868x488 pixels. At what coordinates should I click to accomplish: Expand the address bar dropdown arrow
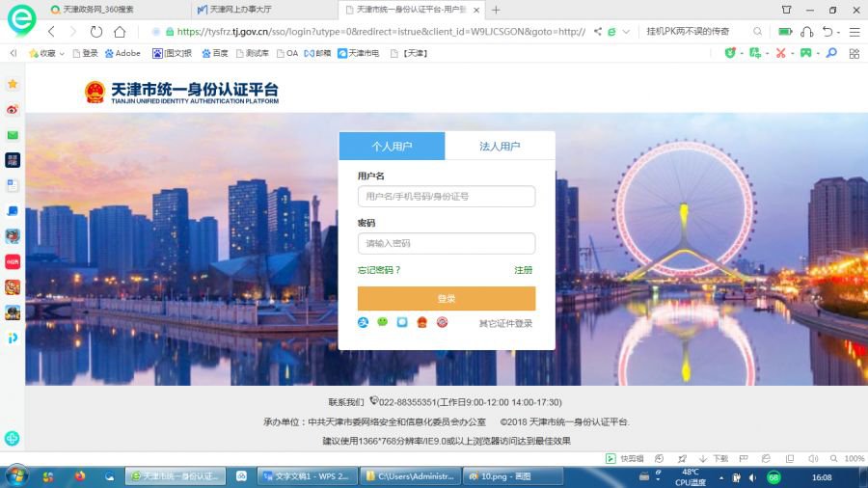click(x=626, y=31)
